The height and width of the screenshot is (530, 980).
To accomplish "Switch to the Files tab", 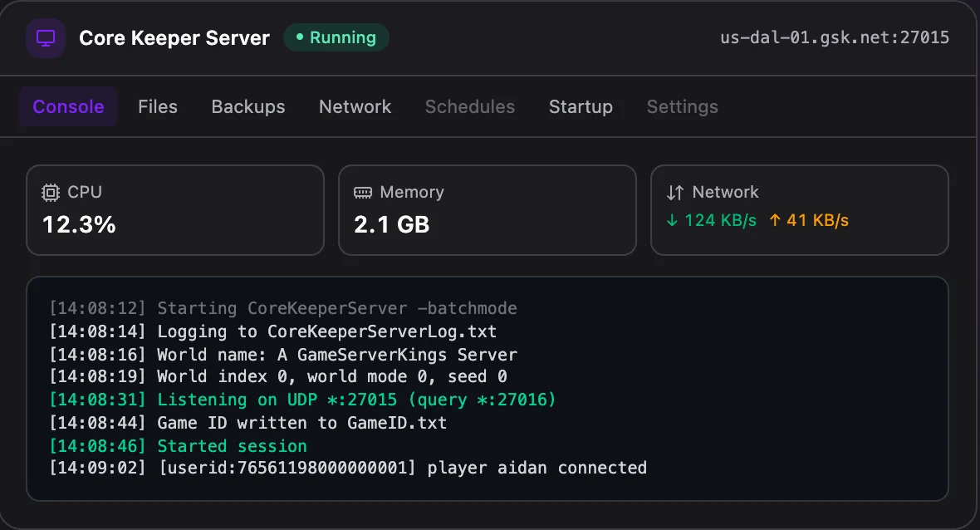I will point(158,107).
